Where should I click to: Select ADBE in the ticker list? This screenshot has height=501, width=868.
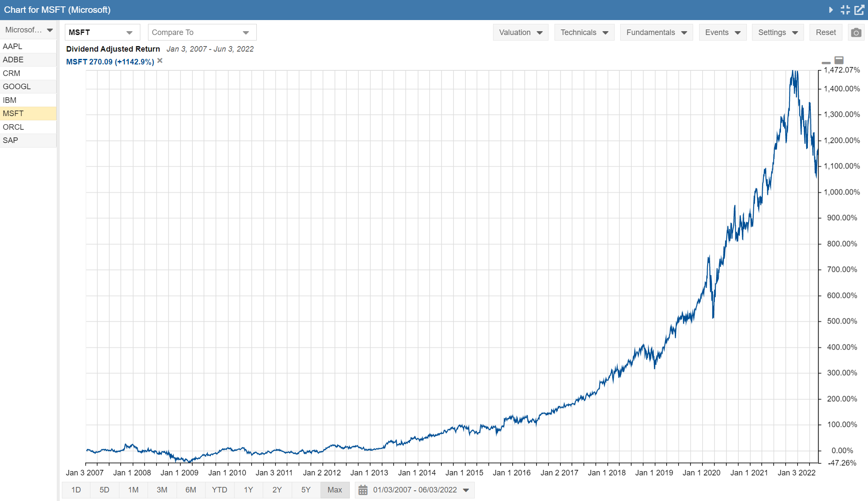tap(28, 60)
